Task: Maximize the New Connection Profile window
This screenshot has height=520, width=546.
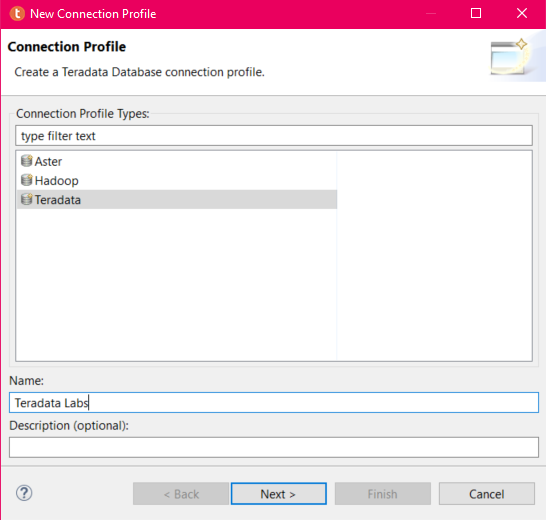Action: [x=476, y=14]
